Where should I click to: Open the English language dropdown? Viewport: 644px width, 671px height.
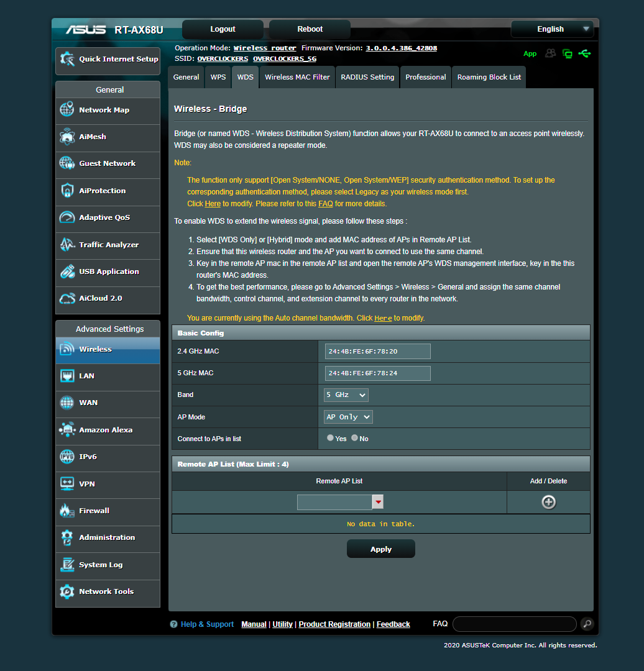click(552, 29)
